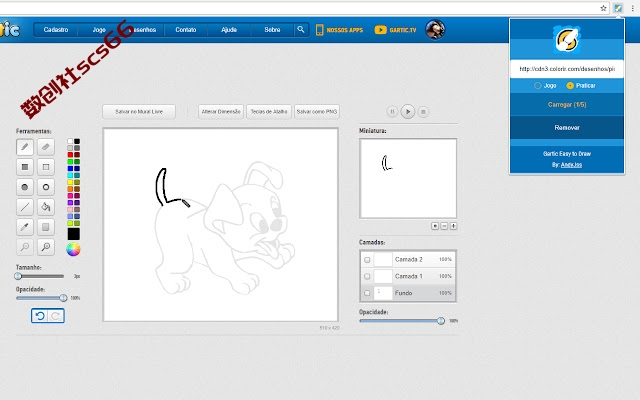Select the paint bucket fill tool

(46, 207)
